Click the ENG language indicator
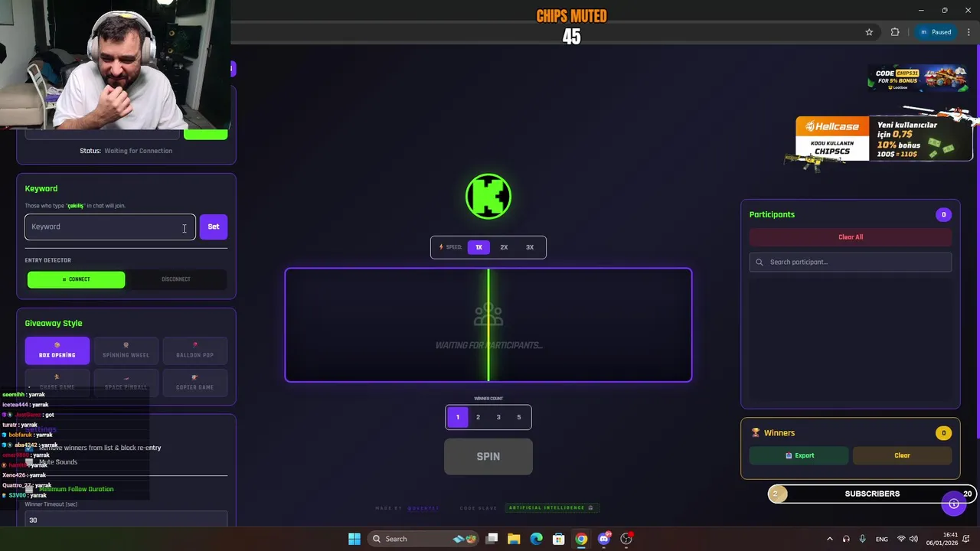The width and height of the screenshot is (980, 551). pyautogui.click(x=882, y=539)
